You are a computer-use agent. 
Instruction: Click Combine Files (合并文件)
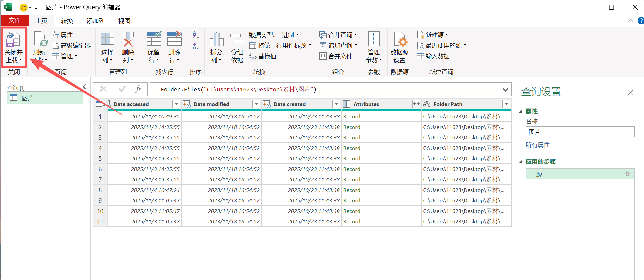point(336,56)
